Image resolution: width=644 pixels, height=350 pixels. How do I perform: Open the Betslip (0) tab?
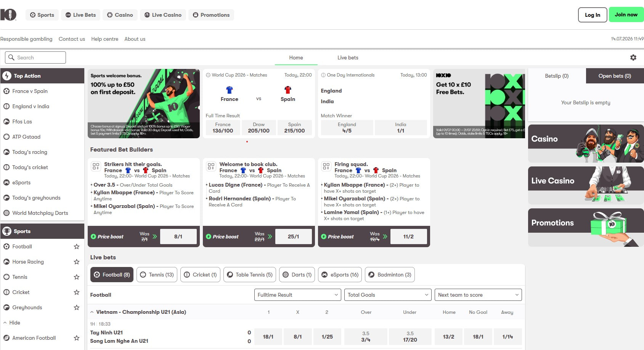[557, 76]
